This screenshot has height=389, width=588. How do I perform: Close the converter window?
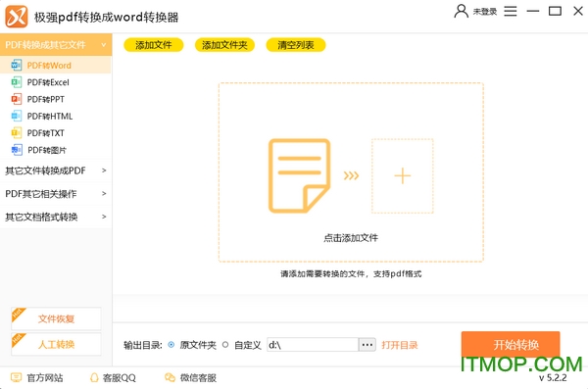578,11
